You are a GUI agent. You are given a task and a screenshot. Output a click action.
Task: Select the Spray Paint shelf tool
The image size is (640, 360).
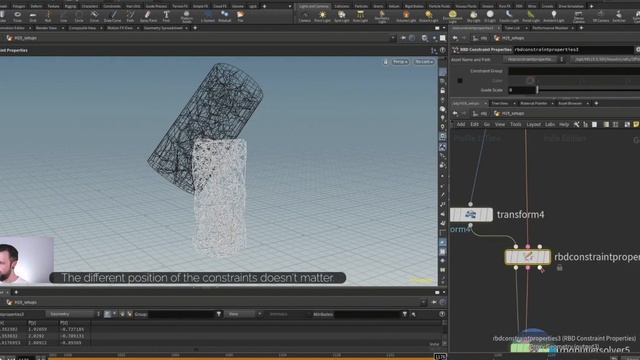point(148,16)
